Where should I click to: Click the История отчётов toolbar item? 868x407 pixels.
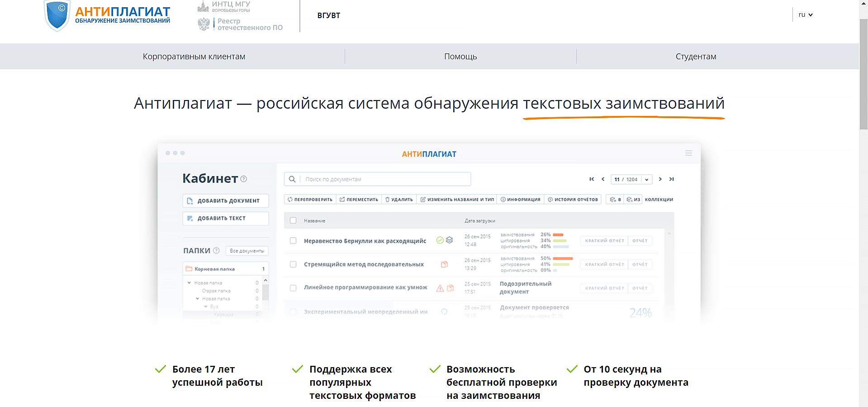[x=573, y=200]
